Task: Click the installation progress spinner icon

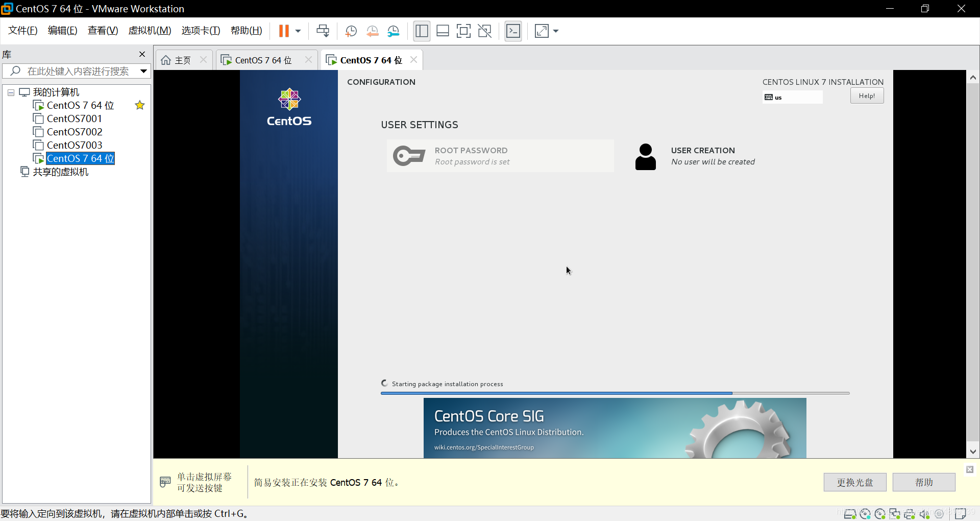Action: pos(385,383)
